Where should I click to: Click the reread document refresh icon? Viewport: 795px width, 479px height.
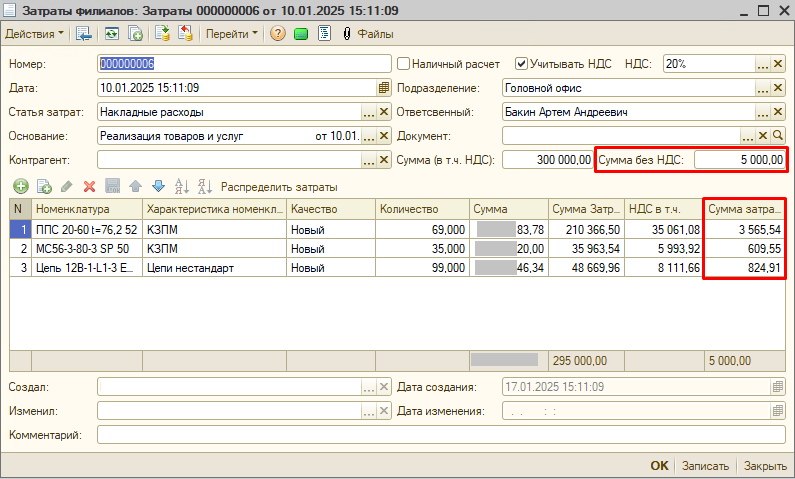pyautogui.click(x=112, y=34)
